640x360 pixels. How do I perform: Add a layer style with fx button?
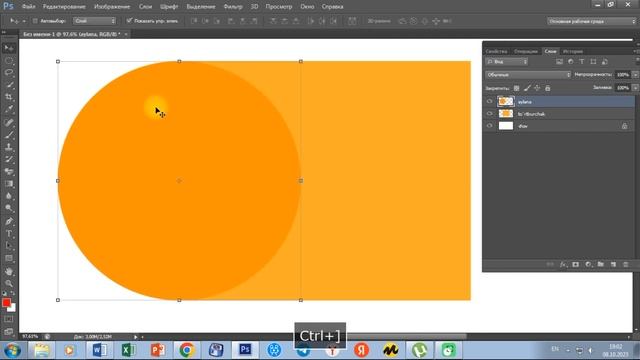click(x=563, y=264)
